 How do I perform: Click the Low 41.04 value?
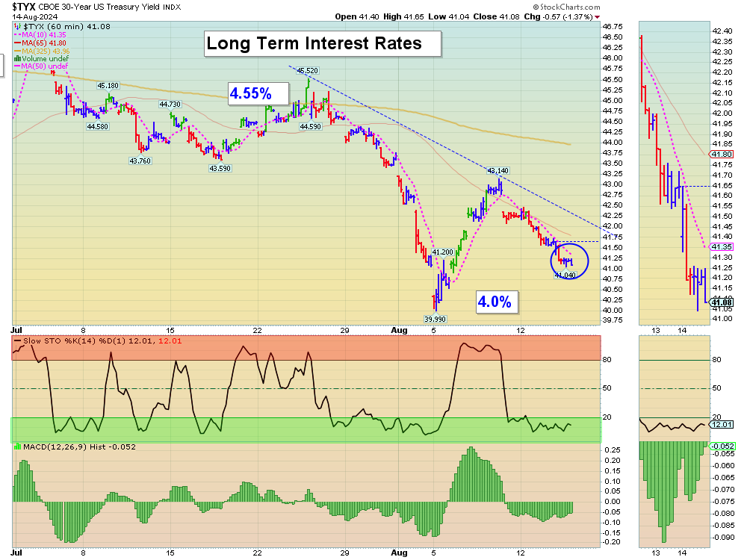click(448, 16)
